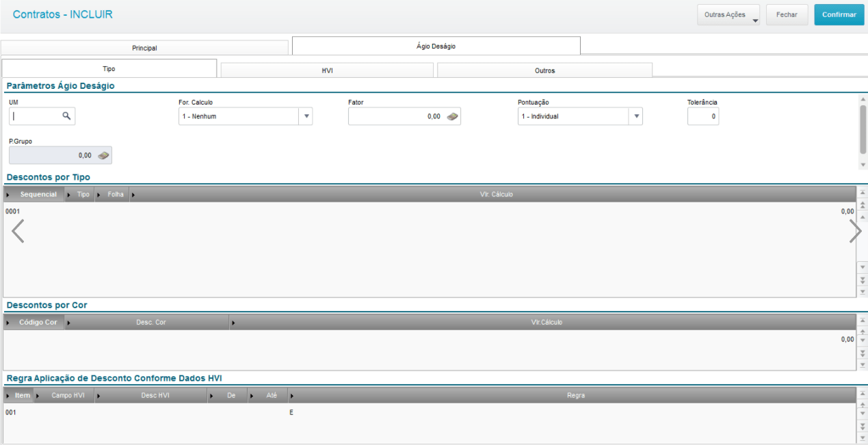
Task: Click arrow before Folha column header
Action: click(x=99, y=195)
